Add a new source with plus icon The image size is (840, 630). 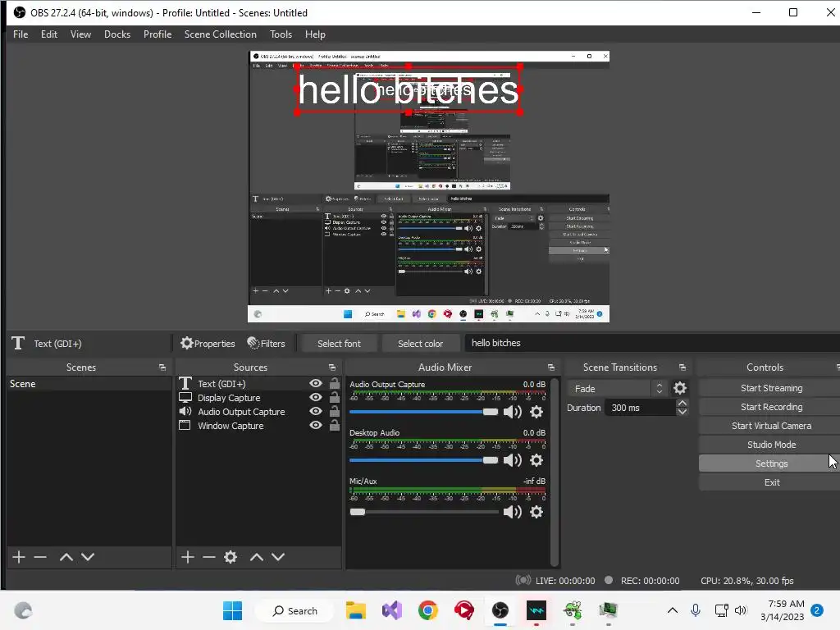188,557
